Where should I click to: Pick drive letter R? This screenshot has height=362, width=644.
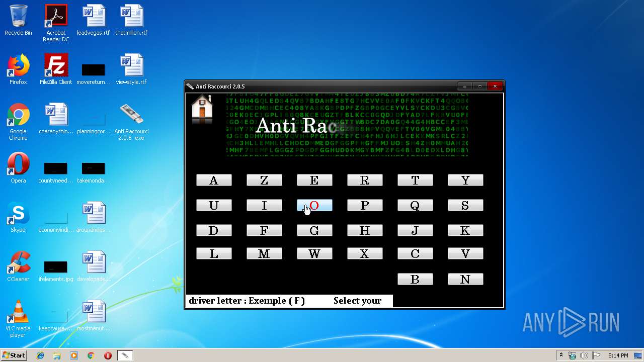click(x=365, y=180)
